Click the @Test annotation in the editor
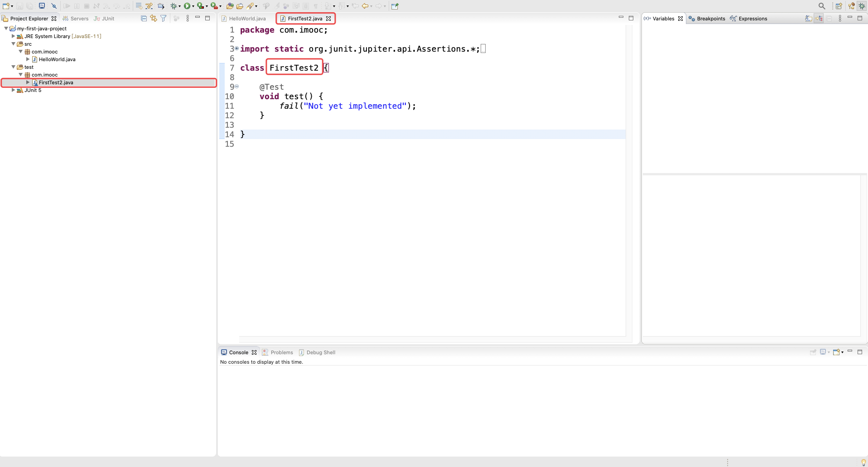The height and width of the screenshot is (467, 868). [271, 87]
